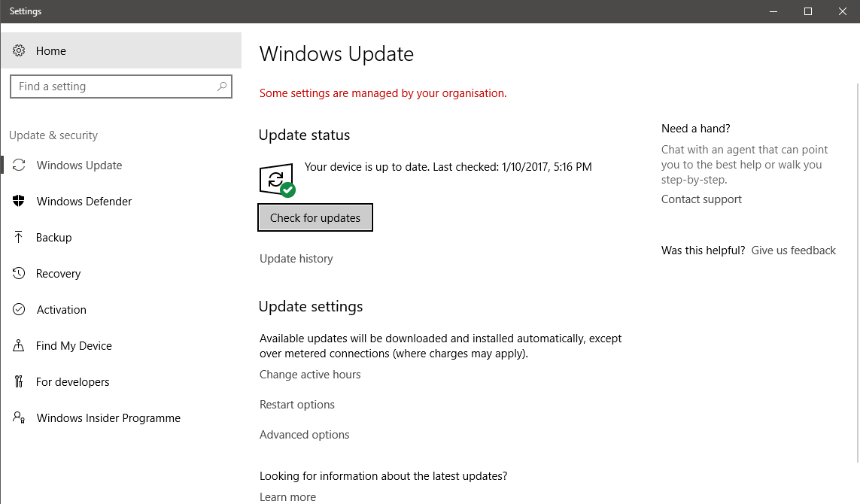Open Windows Insider Programme settings
The width and height of the screenshot is (860, 504).
pos(120,418)
